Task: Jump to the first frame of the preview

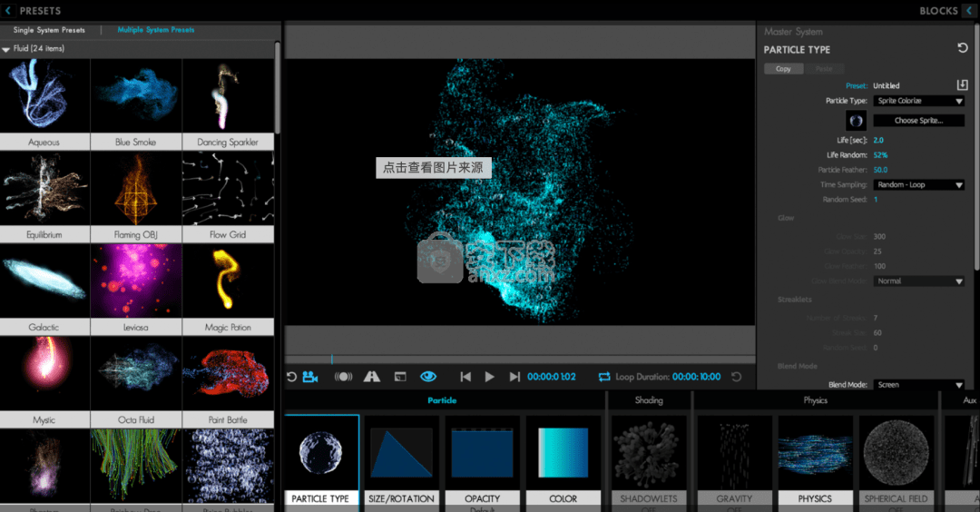Action: pos(465,377)
